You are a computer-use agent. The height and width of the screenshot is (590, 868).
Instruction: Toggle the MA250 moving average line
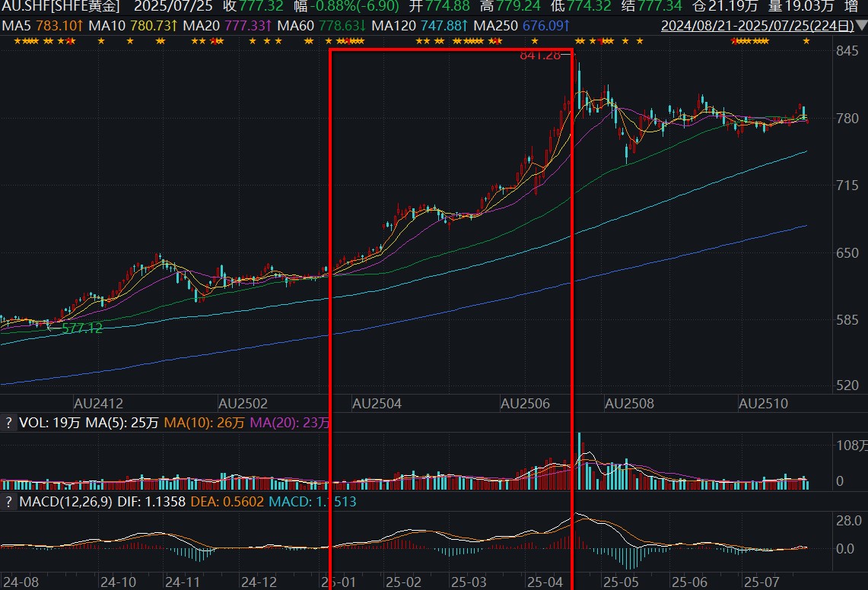[522, 25]
